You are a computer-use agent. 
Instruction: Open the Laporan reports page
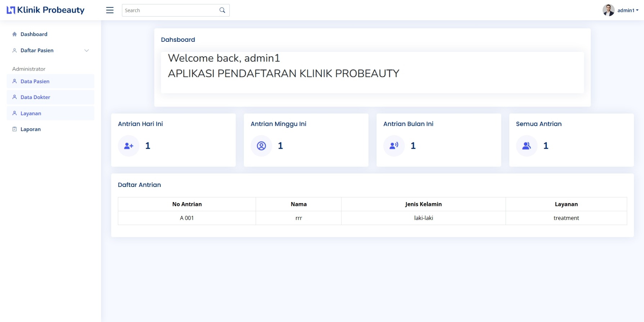click(x=30, y=129)
